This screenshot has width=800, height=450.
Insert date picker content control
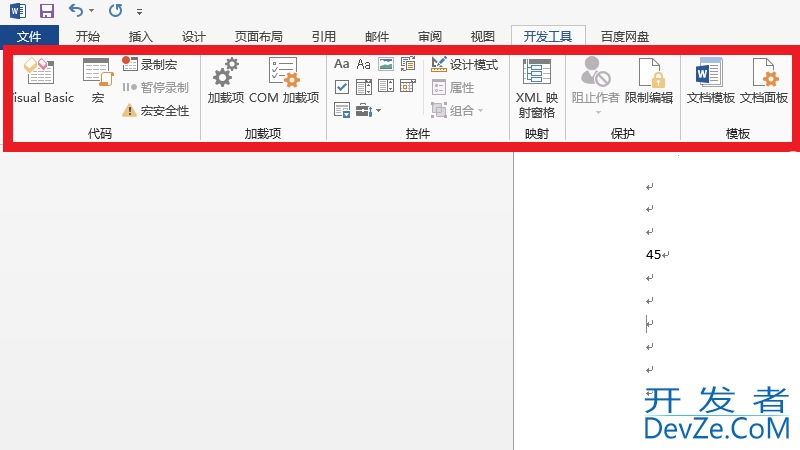pos(408,86)
